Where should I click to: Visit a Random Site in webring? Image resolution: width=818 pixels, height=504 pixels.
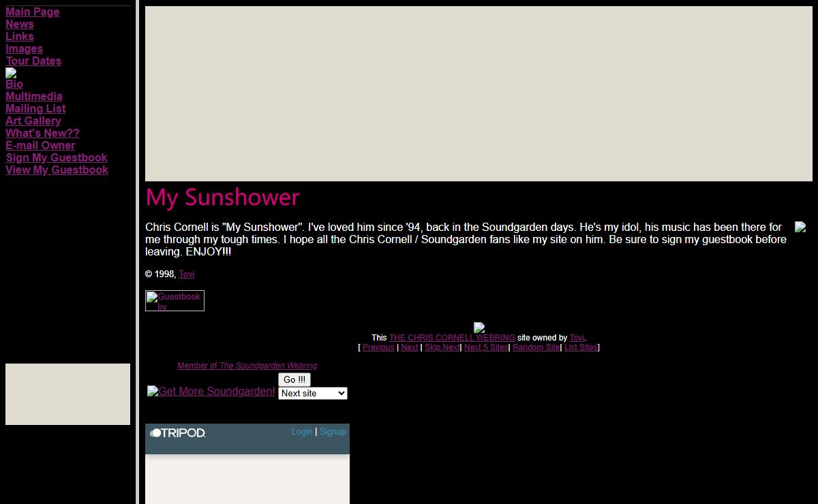536,347
